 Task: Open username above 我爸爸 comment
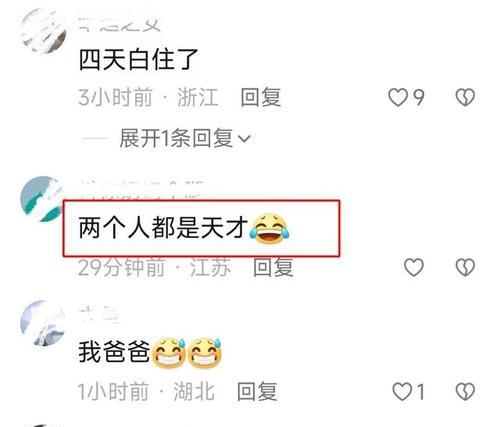click(99, 315)
